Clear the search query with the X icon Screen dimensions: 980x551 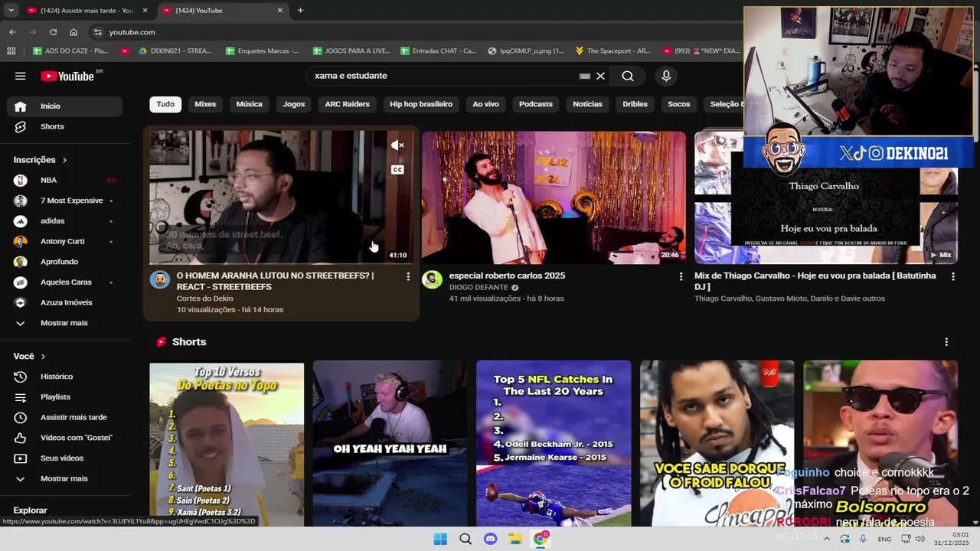point(600,76)
